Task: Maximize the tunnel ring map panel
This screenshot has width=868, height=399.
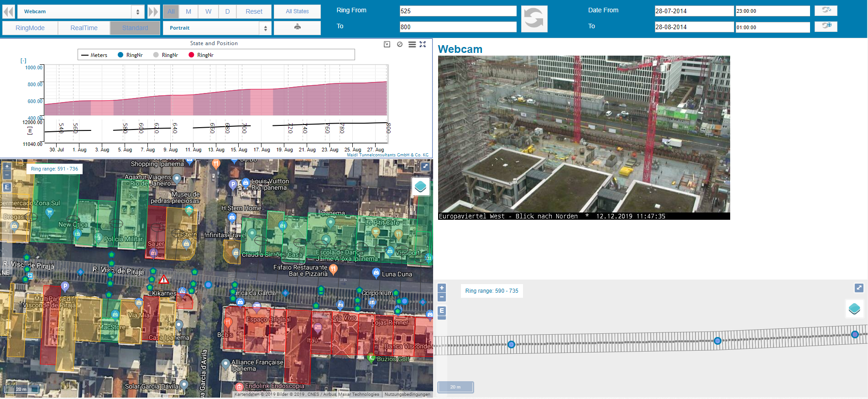Action: [859, 288]
